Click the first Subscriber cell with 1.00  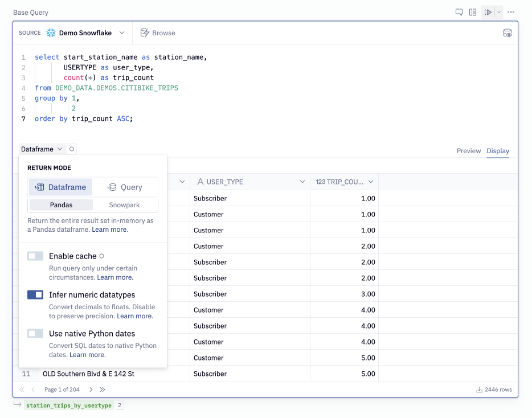tap(249, 199)
